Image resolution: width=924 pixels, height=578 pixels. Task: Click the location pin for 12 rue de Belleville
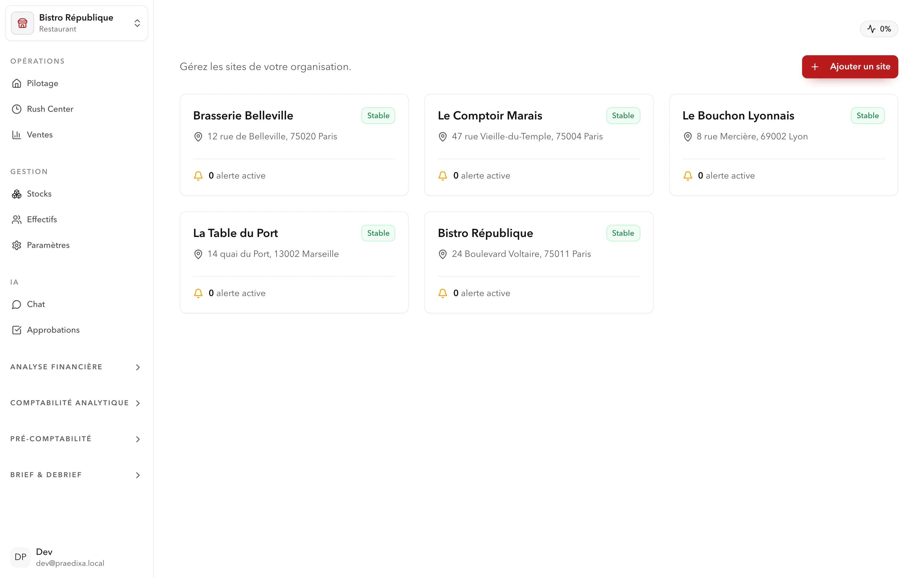[198, 136]
